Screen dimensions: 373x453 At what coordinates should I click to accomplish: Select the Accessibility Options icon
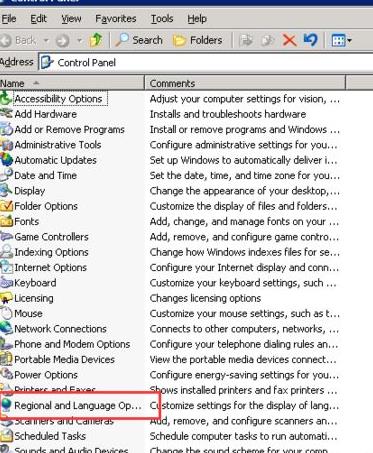6,99
